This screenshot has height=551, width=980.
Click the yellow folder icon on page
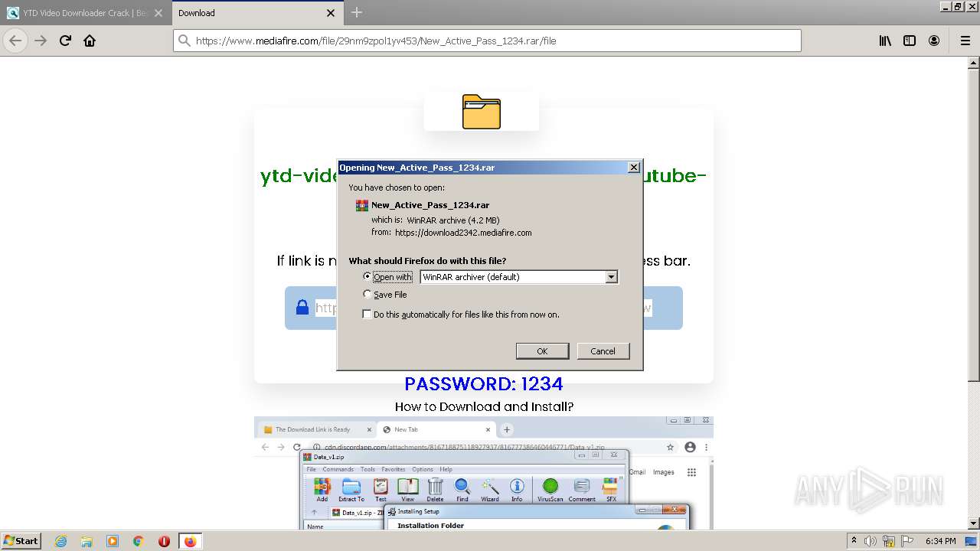pos(482,112)
